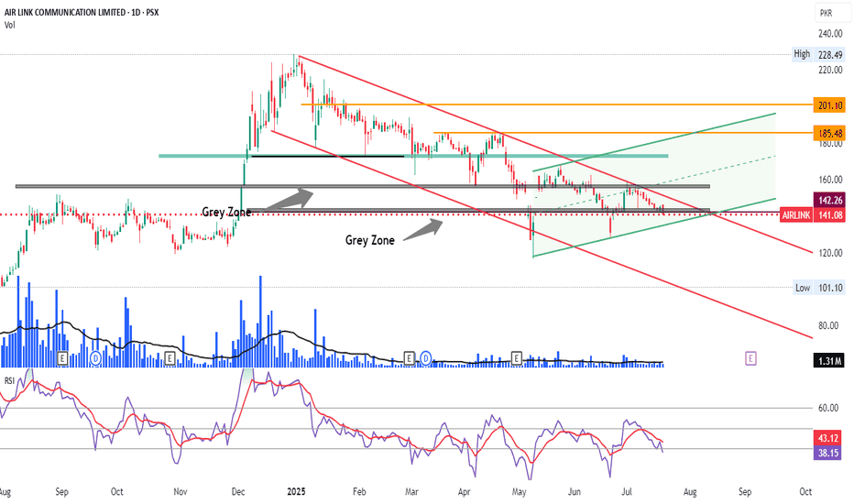Click the 2025 label on the time axis
This screenshot has height=504, width=854.
pyautogui.click(x=296, y=491)
